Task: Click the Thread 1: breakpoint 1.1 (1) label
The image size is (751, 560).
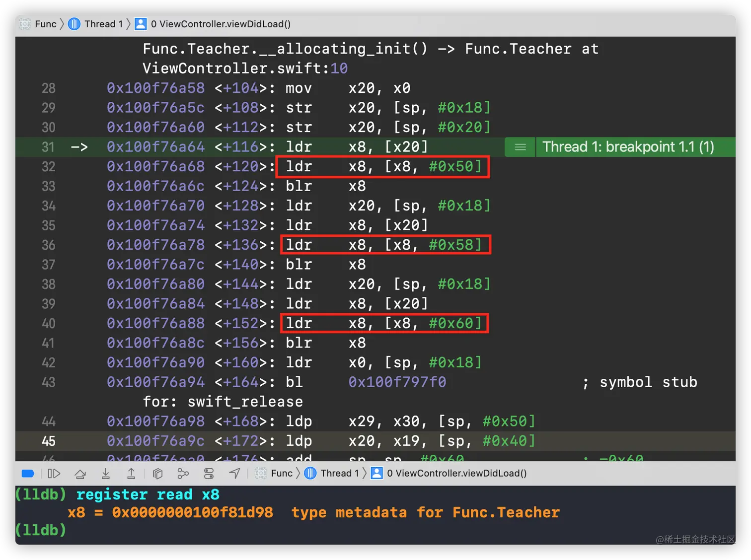Action: click(628, 147)
